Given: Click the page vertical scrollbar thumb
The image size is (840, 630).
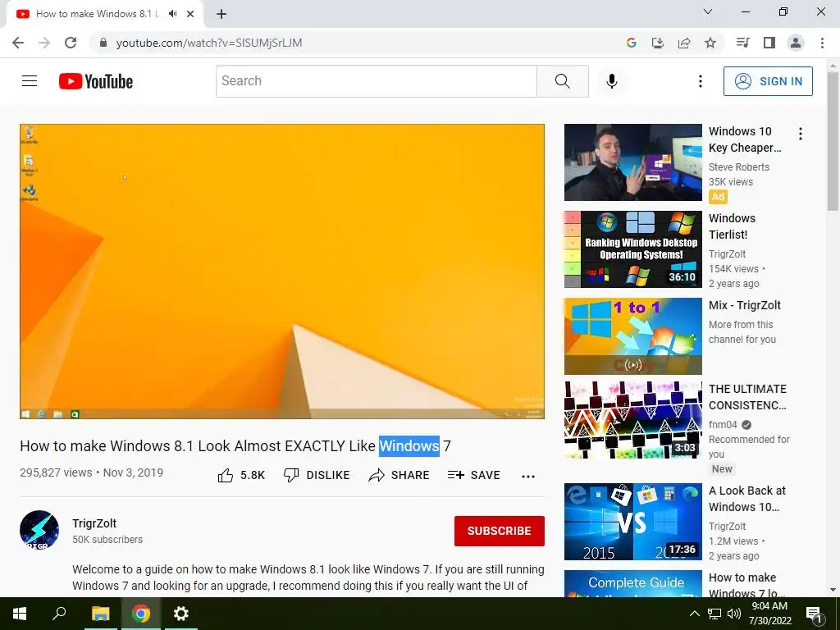Looking at the screenshot, I should coord(833,141).
